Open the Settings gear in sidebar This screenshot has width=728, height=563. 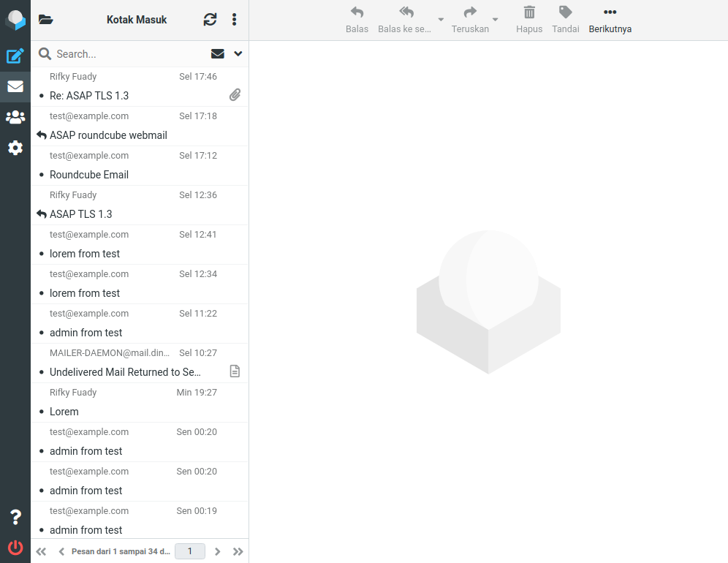pos(15,148)
